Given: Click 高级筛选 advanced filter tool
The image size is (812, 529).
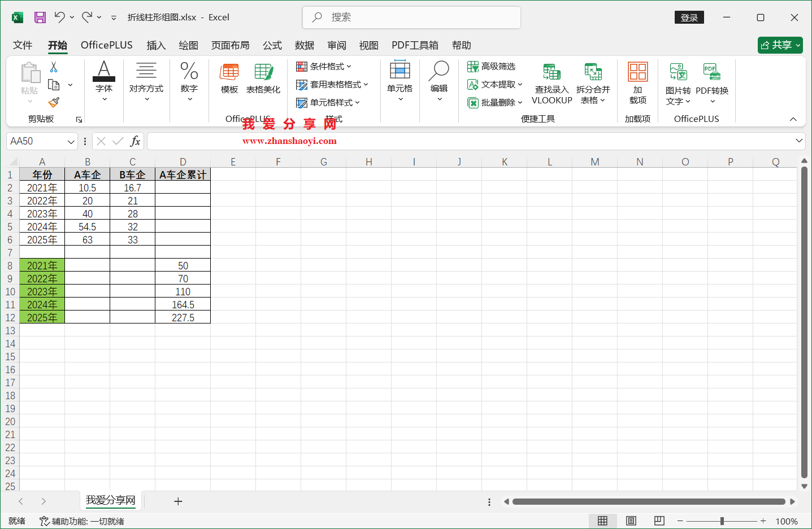Looking at the screenshot, I should click(x=492, y=67).
